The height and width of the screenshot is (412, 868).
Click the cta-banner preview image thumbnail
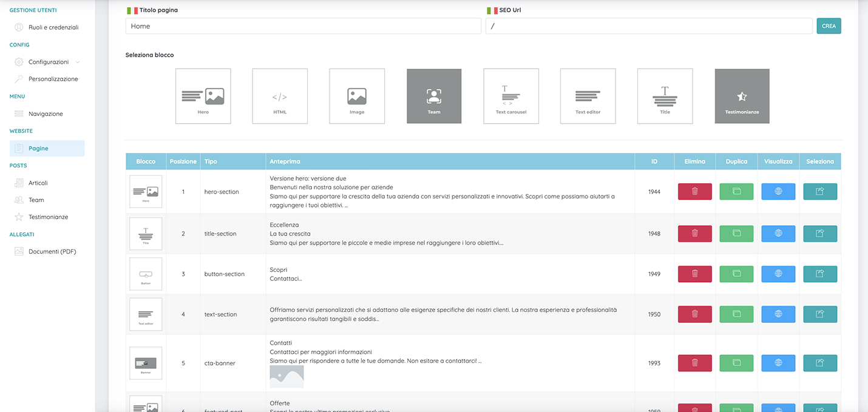pyautogui.click(x=287, y=377)
